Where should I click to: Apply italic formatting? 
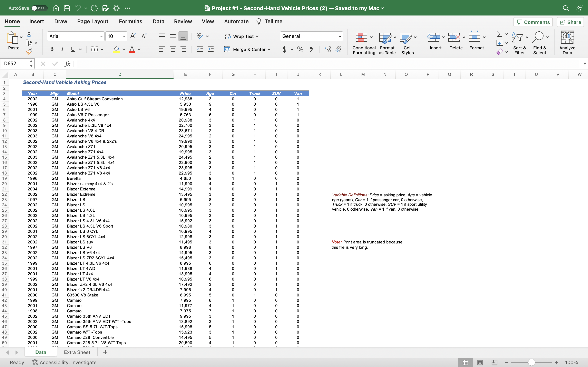click(x=62, y=49)
